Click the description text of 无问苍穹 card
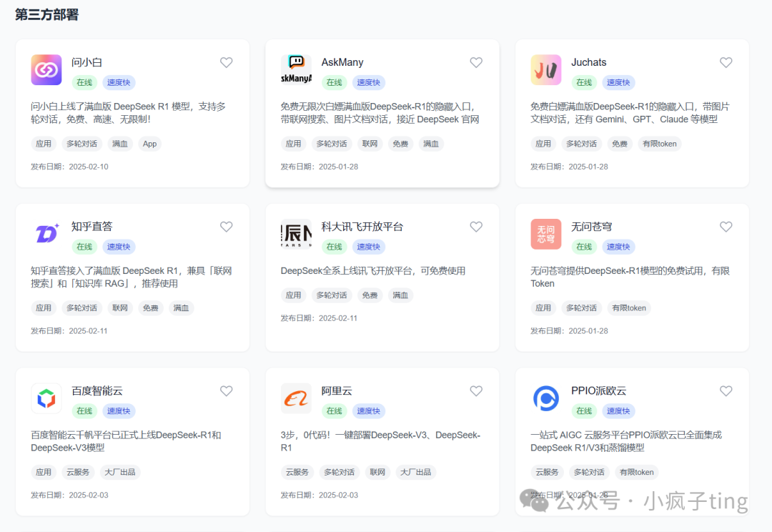Viewport: 772px width, 532px height. pos(630,277)
